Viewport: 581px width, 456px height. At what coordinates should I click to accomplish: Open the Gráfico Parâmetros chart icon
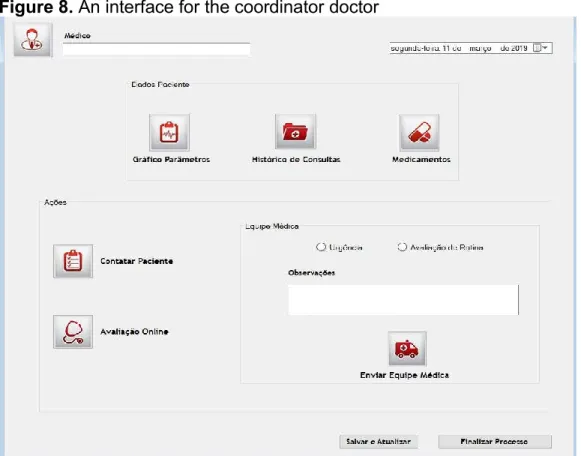click(x=169, y=132)
